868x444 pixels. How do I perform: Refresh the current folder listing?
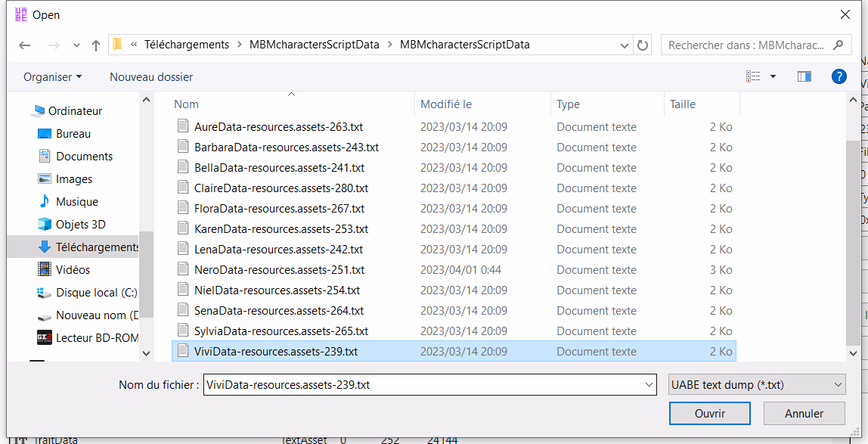coord(643,45)
